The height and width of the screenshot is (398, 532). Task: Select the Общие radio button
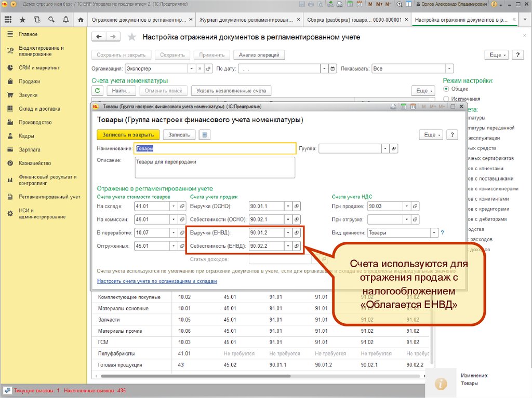pyautogui.click(x=446, y=89)
